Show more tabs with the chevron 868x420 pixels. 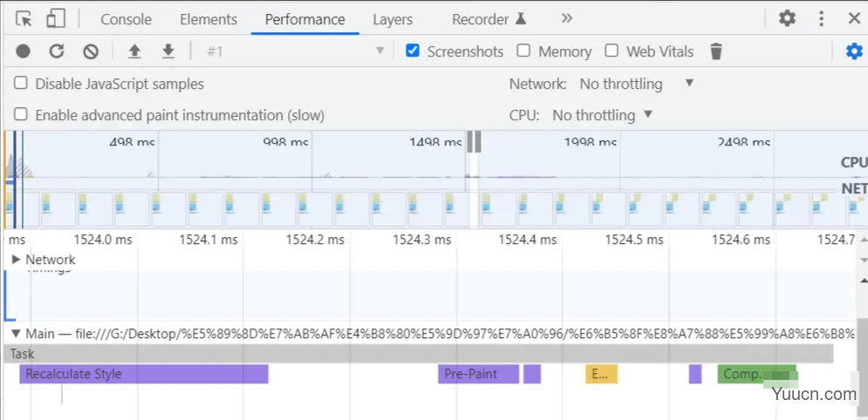coord(566,19)
